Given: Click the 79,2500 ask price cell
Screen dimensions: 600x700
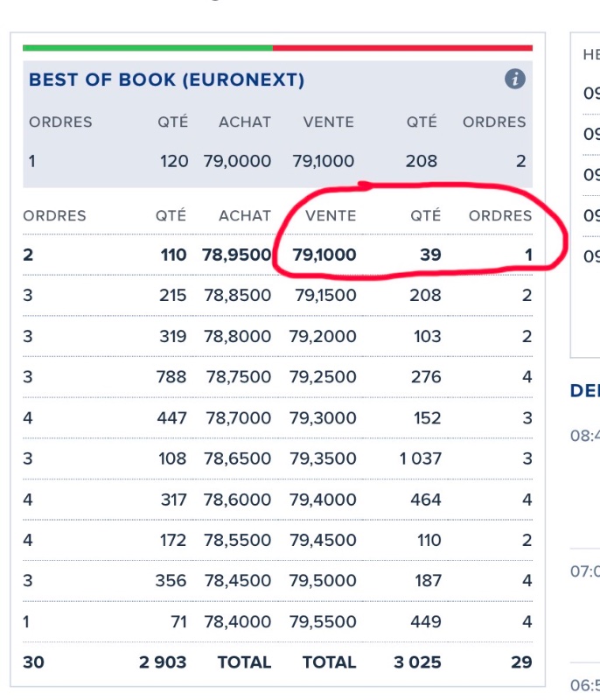Looking at the screenshot, I should pyautogui.click(x=325, y=377).
